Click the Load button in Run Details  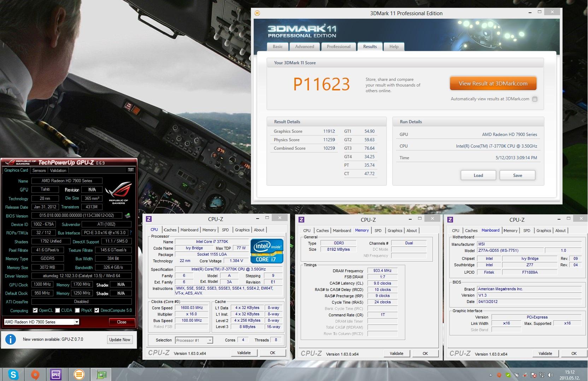478,175
